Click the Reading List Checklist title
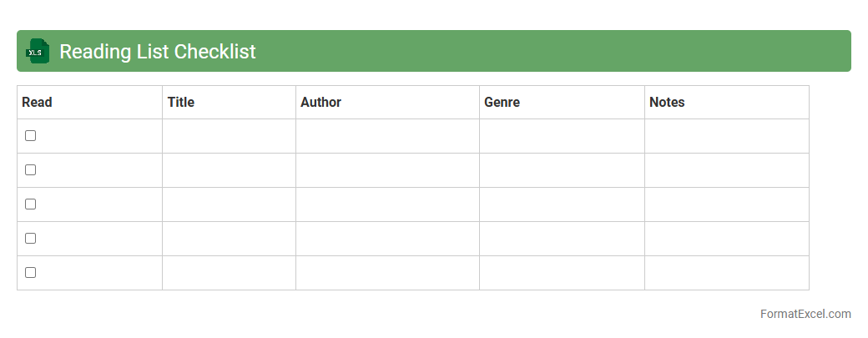Viewport: 868px width, 338px height. click(158, 51)
